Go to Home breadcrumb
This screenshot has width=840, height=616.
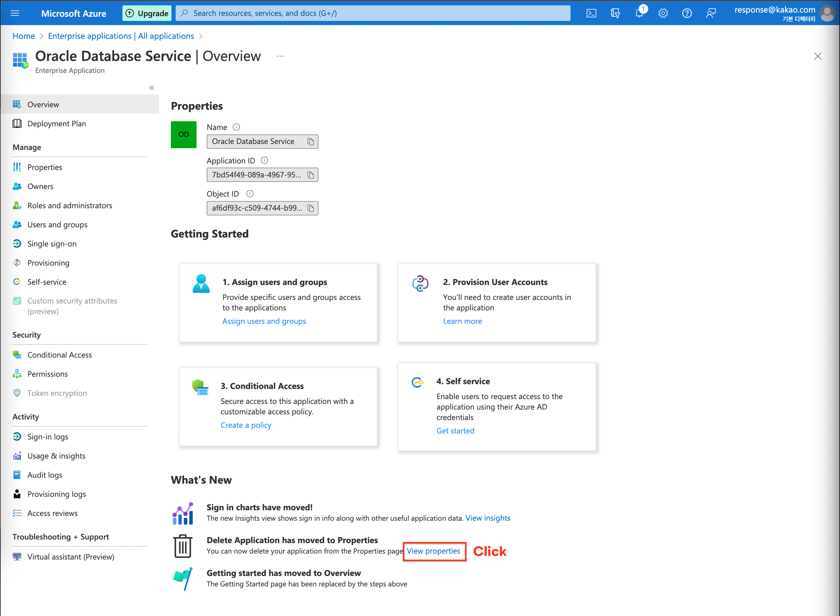click(x=24, y=36)
